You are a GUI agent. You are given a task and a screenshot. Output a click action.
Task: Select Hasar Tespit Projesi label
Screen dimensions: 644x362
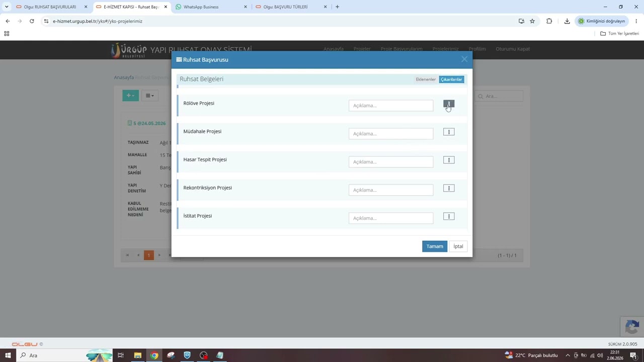[x=205, y=159]
